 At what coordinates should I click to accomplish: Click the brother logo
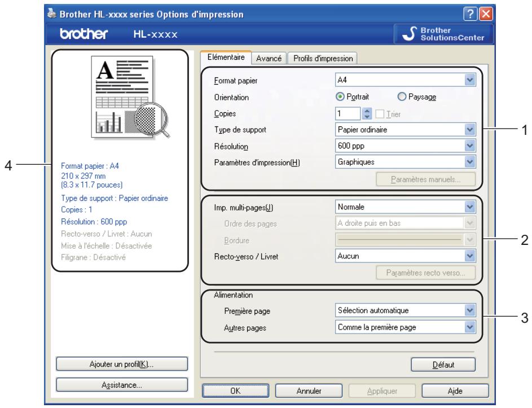[x=84, y=34]
